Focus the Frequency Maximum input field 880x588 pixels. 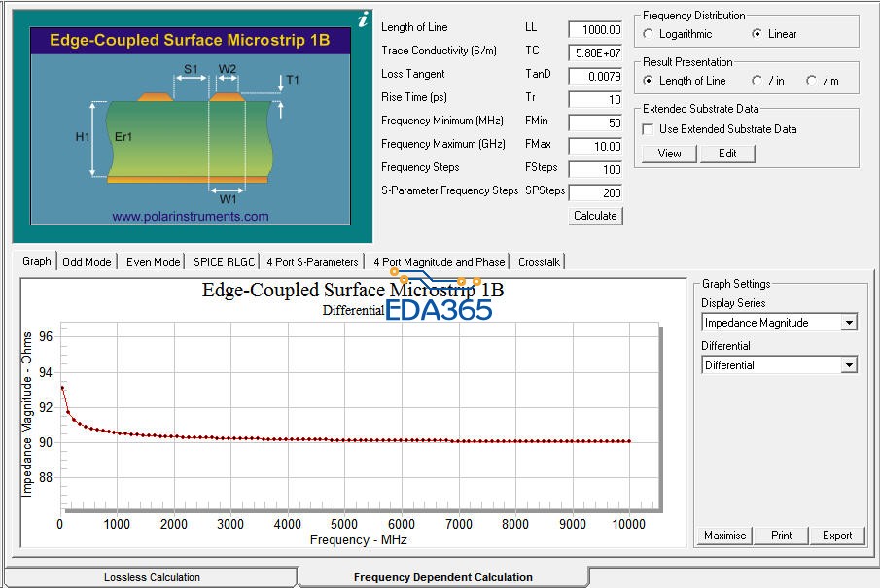[x=595, y=146]
